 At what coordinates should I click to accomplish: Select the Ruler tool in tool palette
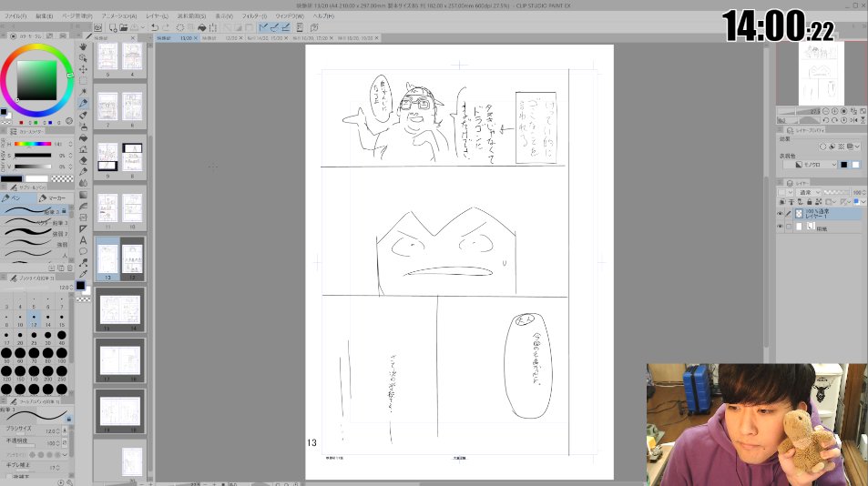pyautogui.click(x=83, y=229)
